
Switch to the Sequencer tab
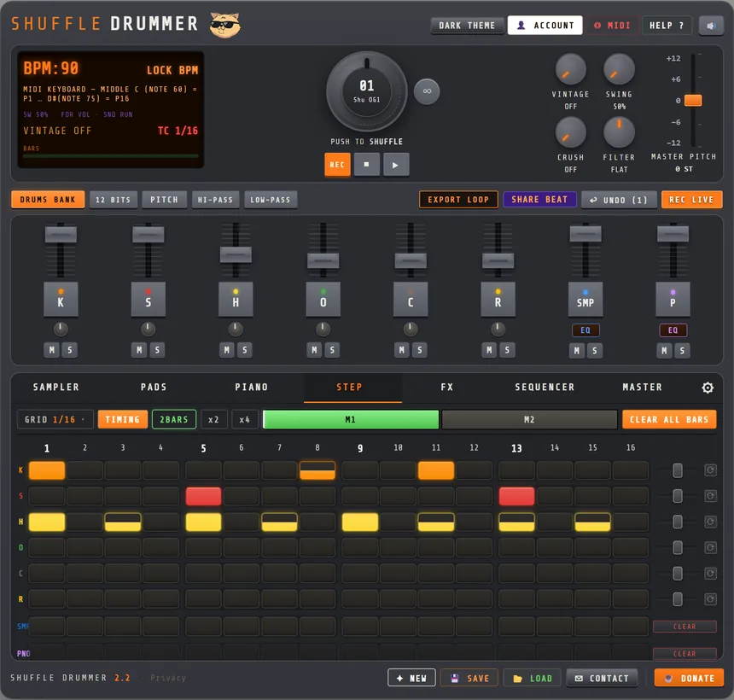click(x=545, y=388)
